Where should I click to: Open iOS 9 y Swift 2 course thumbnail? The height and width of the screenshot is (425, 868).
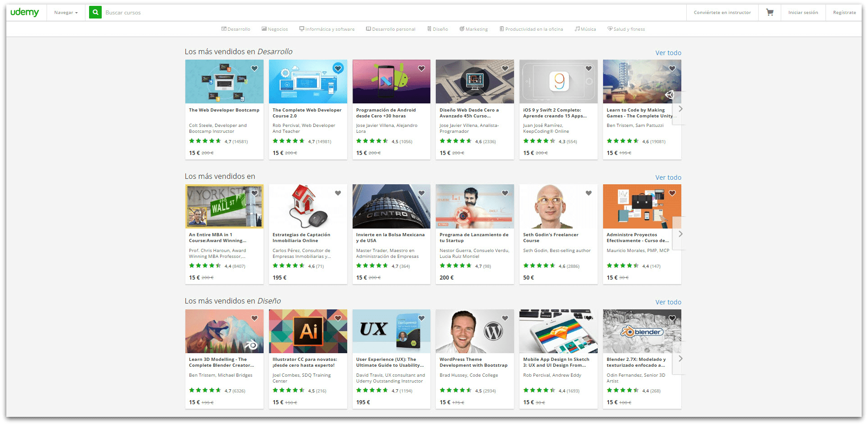coord(558,82)
